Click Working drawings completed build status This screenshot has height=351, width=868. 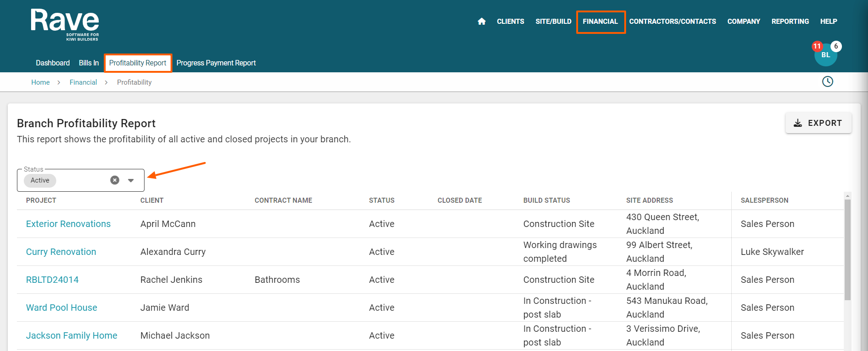pyautogui.click(x=560, y=252)
